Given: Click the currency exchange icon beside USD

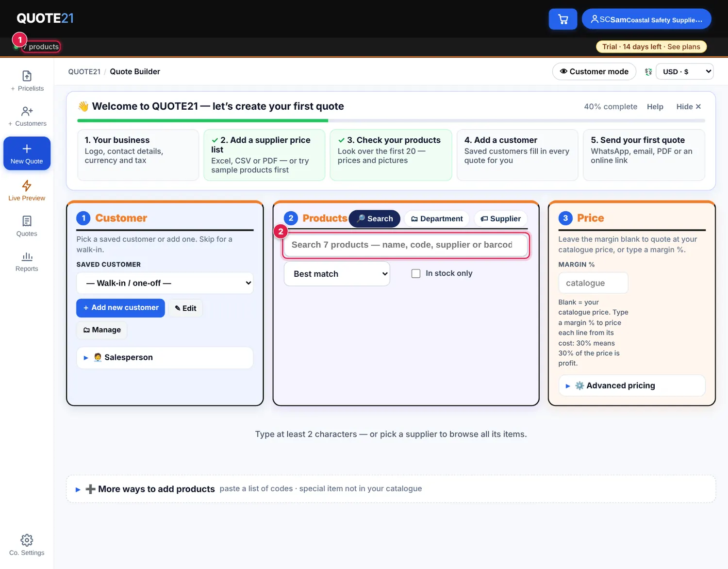Looking at the screenshot, I should point(648,72).
